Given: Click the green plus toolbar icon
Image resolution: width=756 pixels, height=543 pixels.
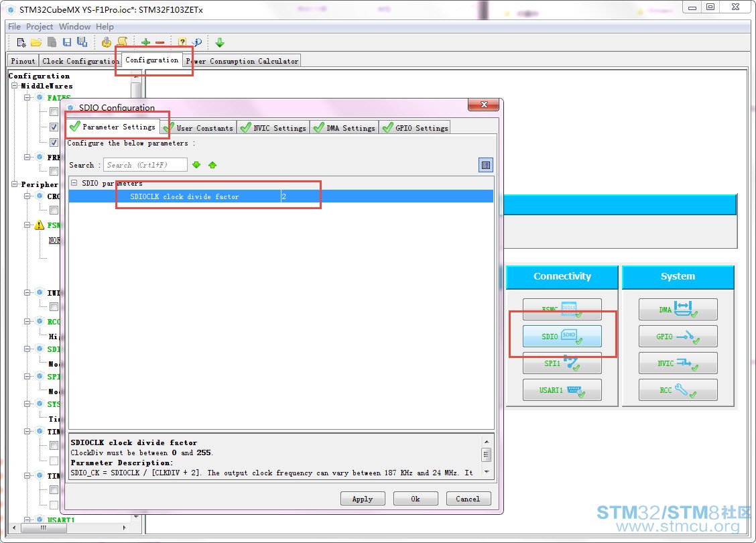Looking at the screenshot, I should click(145, 42).
